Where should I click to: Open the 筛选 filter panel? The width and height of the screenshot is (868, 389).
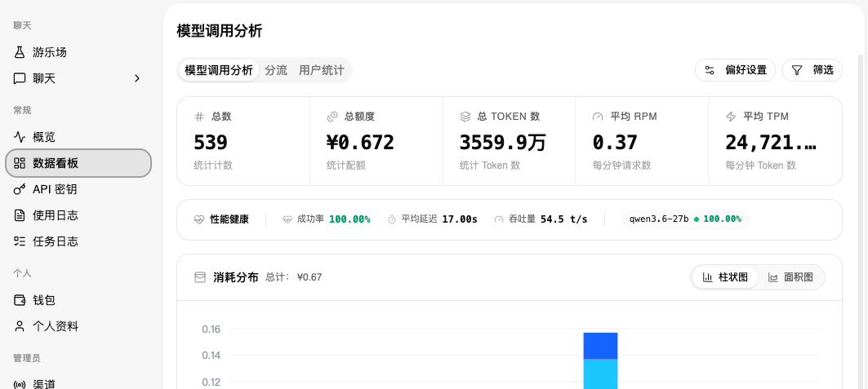pos(812,70)
